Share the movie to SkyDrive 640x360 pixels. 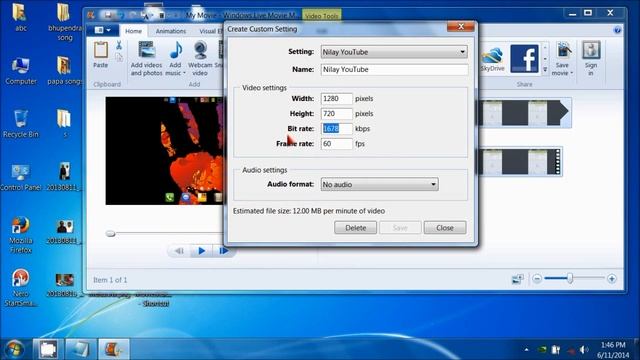point(492,59)
